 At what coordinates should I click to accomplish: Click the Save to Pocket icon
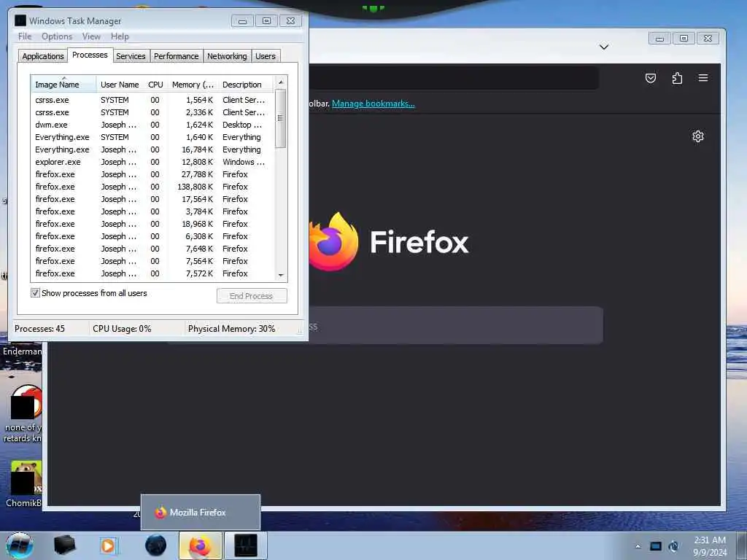click(x=650, y=78)
